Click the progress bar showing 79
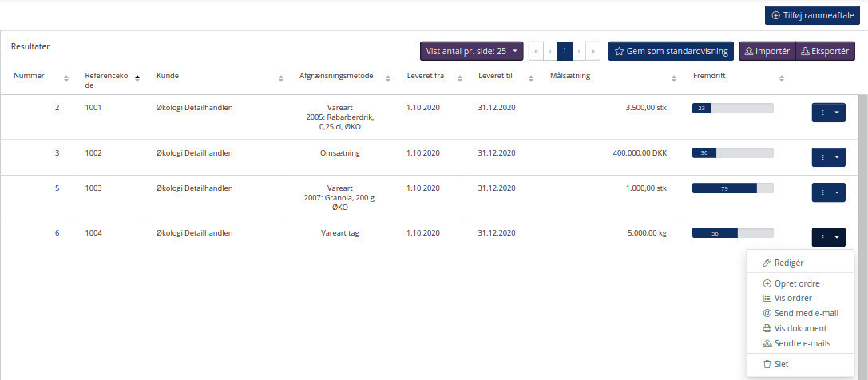 (x=732, y=188)
